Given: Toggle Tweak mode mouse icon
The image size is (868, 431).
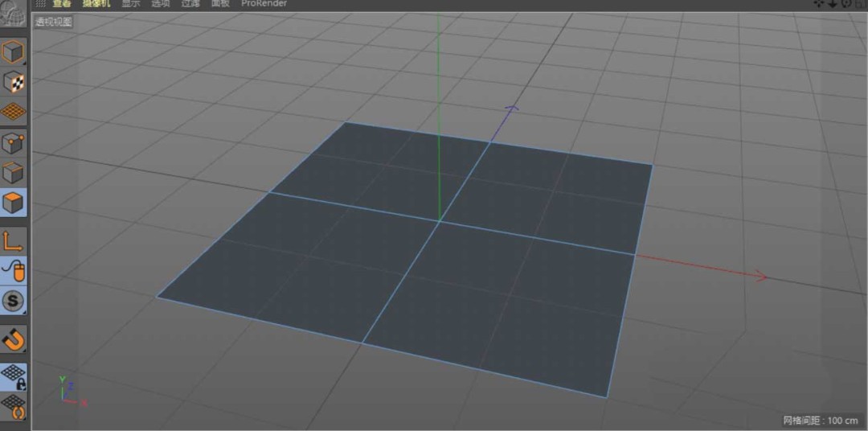Looking at the screenshot, I should tap(14, 271).
